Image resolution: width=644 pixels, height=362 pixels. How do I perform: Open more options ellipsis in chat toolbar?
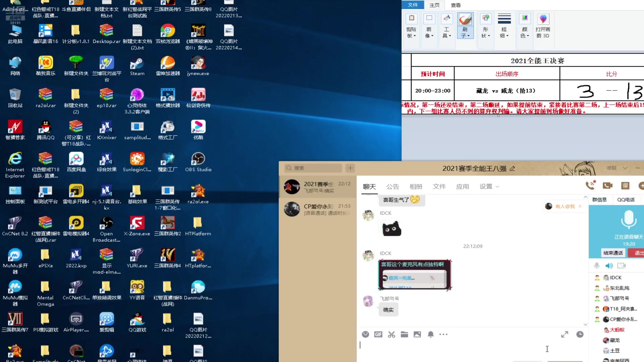pos(443,334)
